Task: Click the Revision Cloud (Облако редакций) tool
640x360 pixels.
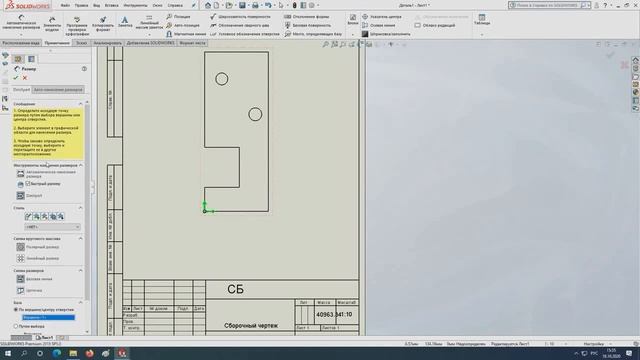Action: click(435, 25)
